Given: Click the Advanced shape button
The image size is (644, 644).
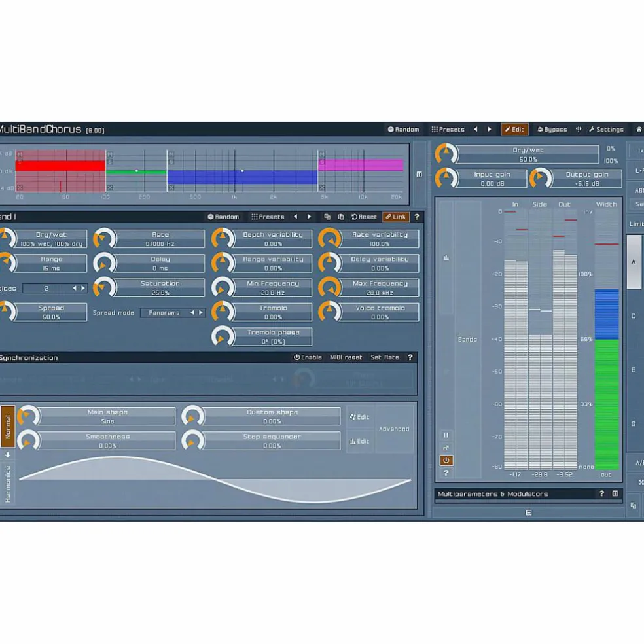Looking at the screenshot, I should pyautogui.click(x=394, y=429).
